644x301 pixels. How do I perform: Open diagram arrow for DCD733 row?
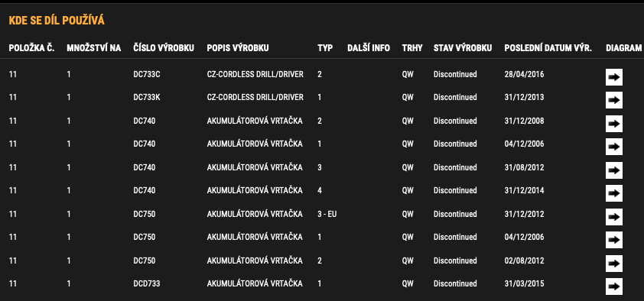point(613,286)
